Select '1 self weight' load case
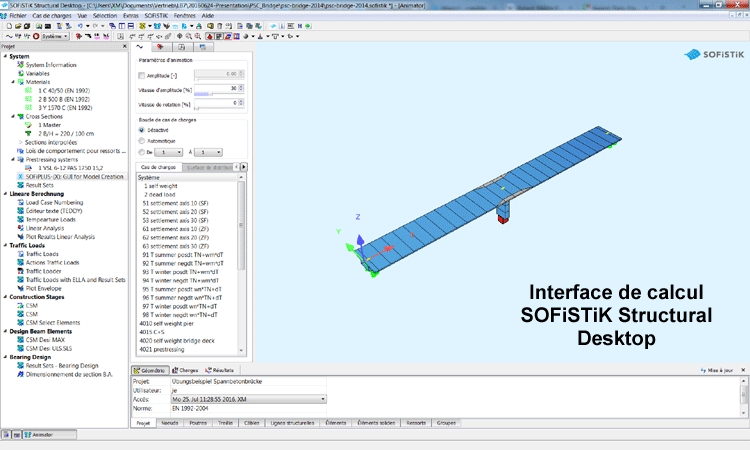Viewport: 750px width, 450px height. [x=161, y=186]
